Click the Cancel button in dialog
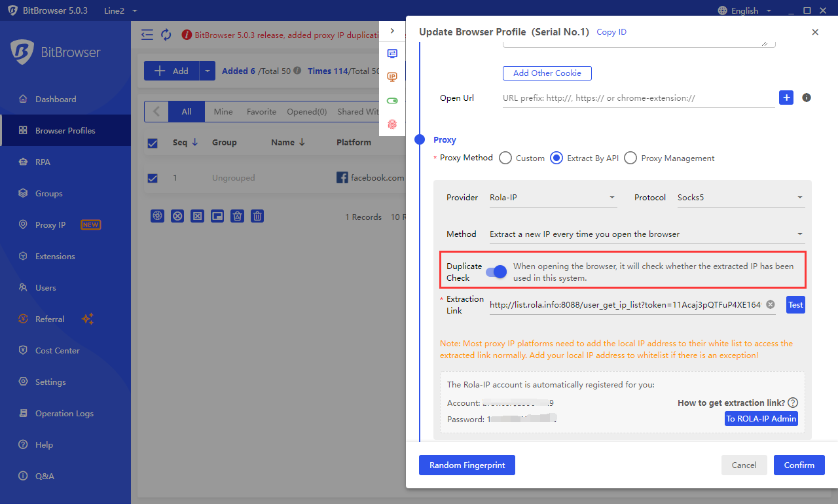Image resolution: width=838 pixels, height=504 pixels. tap(744, 465)
